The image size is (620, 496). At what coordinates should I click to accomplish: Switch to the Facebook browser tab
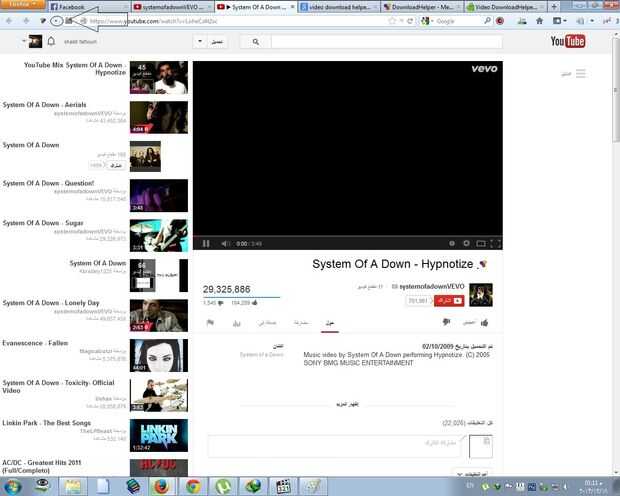(x=88, y=7)
